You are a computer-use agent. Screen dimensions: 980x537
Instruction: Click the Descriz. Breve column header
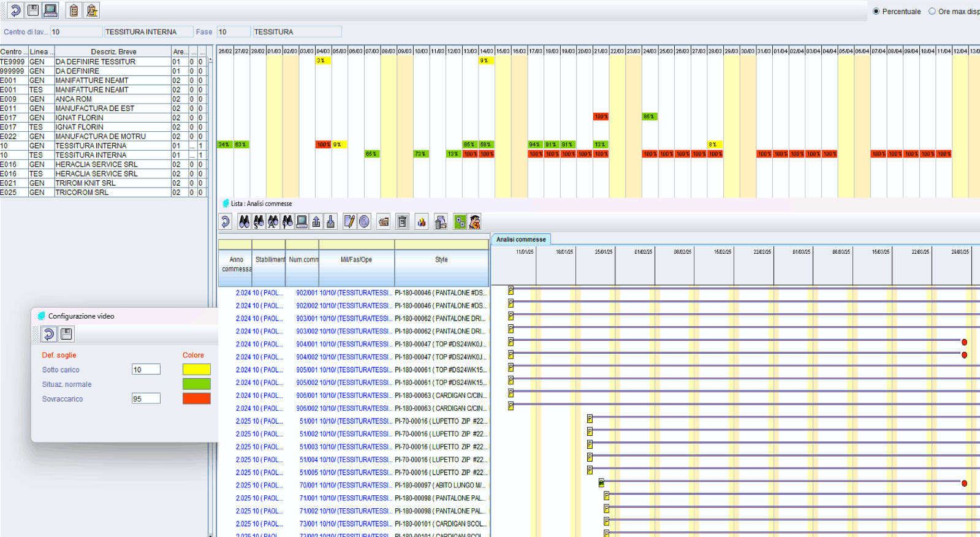pyautogui.click(x=113, y=51)
